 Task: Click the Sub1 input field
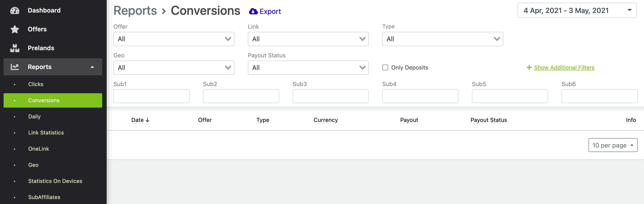151,96
